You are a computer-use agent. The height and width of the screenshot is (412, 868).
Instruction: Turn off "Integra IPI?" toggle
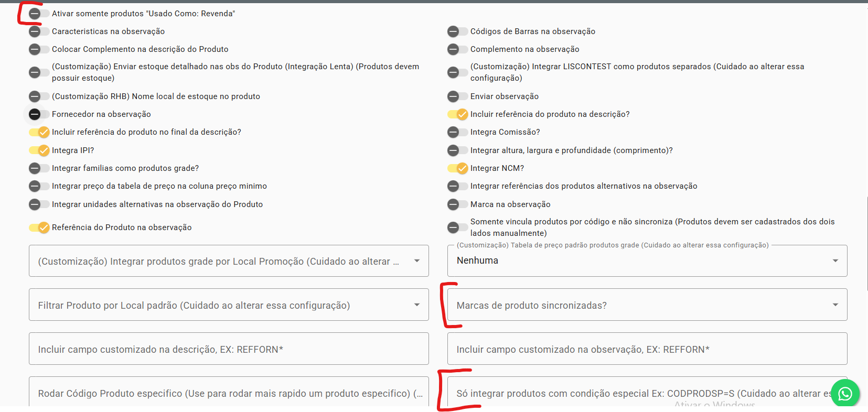(x=39, y=150)
